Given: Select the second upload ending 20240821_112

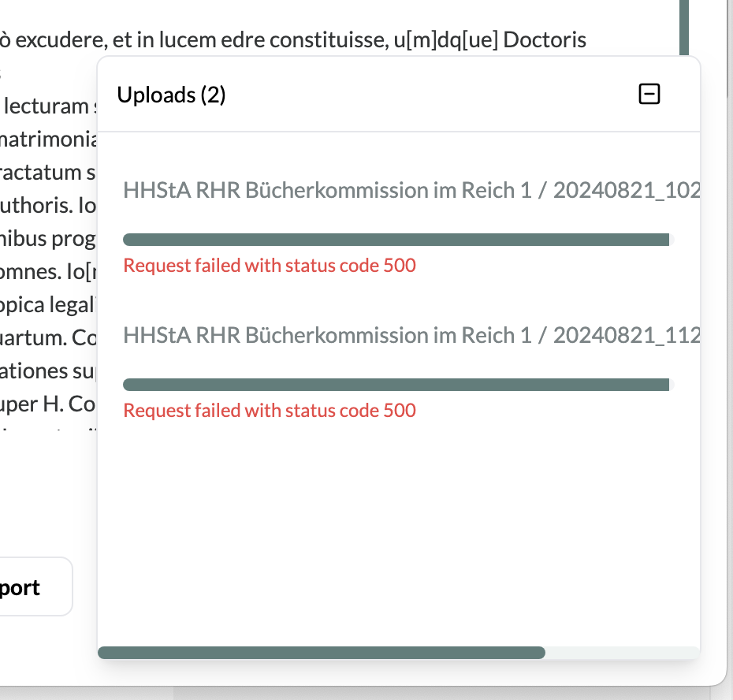Looking at the screenshot, I should coord(411,335).
